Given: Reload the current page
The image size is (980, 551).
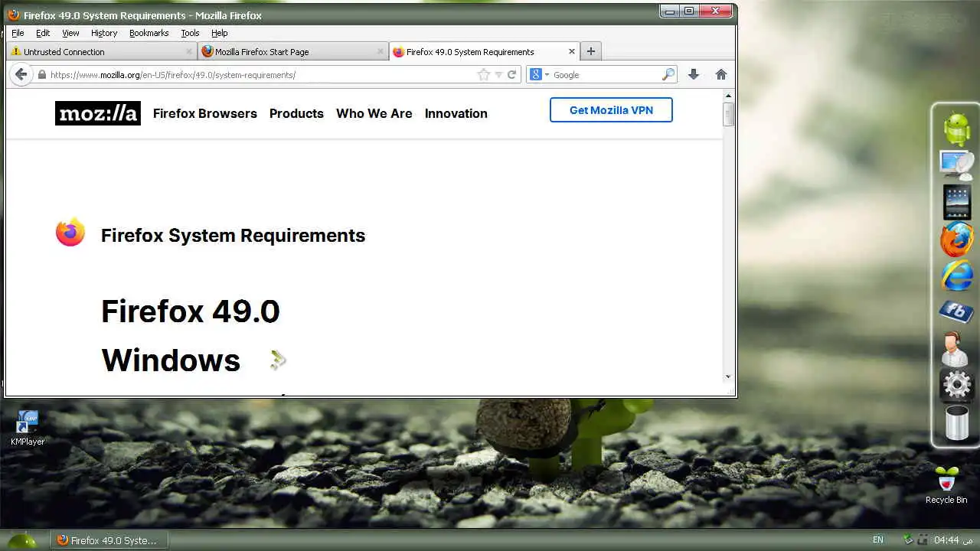Looking at the screenshot, I should [x=512, y=74].
